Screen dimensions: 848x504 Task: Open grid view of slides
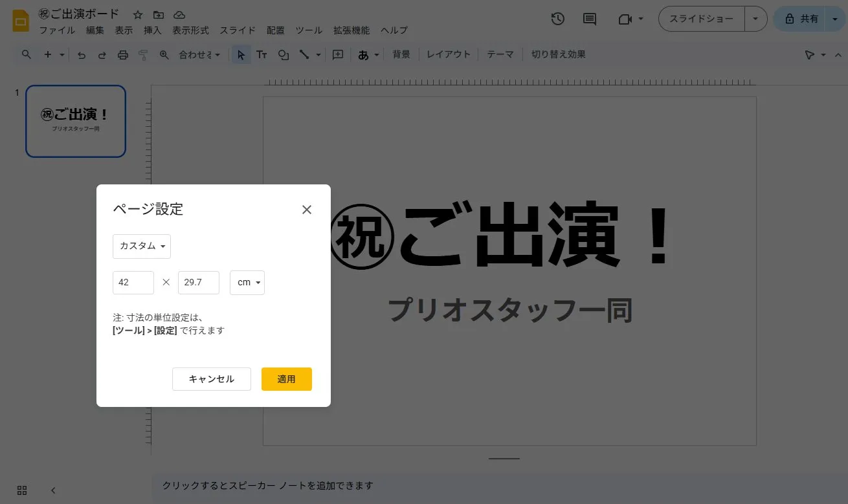pyautogui.click(x=22, y=490)
